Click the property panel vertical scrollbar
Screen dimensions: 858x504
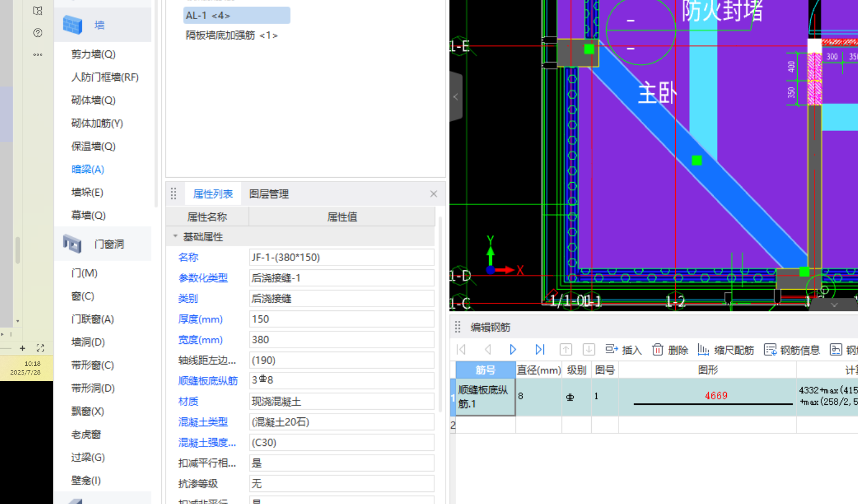(440, 314)
